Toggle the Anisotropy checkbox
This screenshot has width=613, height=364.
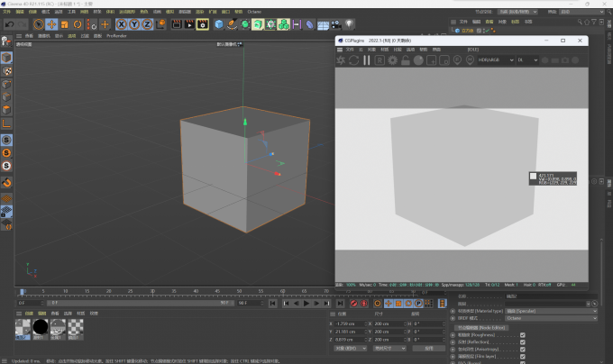tap(523, 350)
